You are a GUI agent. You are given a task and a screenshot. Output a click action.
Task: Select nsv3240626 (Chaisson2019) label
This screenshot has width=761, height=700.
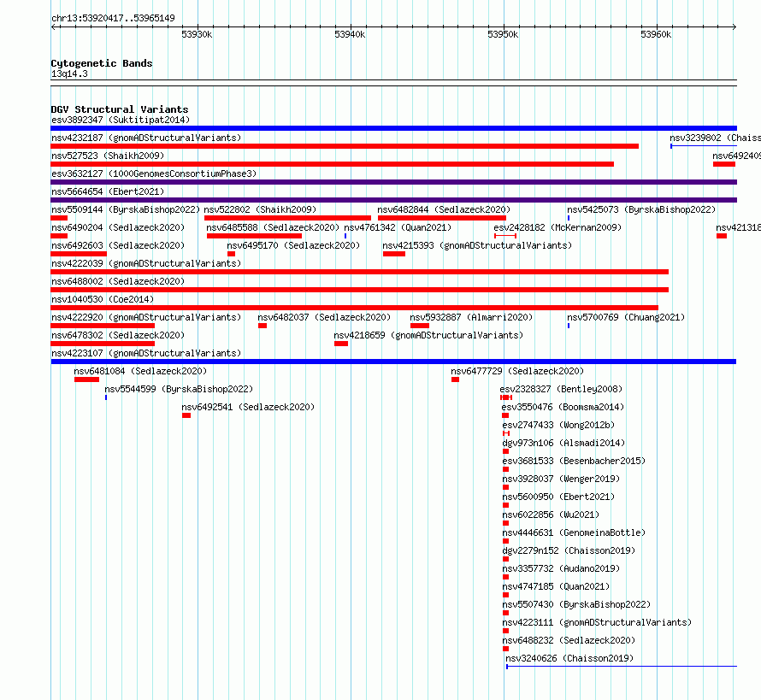click(569, 658)
